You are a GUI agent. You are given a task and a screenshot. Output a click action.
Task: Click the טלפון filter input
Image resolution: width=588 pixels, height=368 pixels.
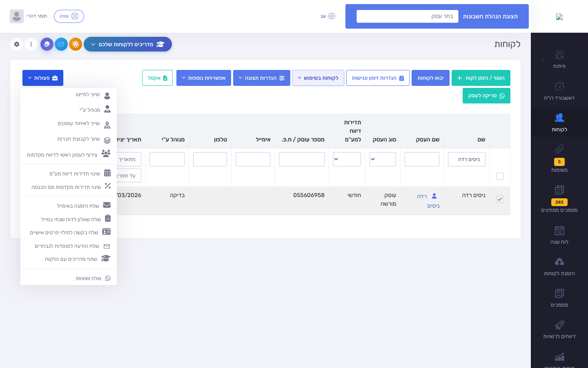tap(210, 159)
